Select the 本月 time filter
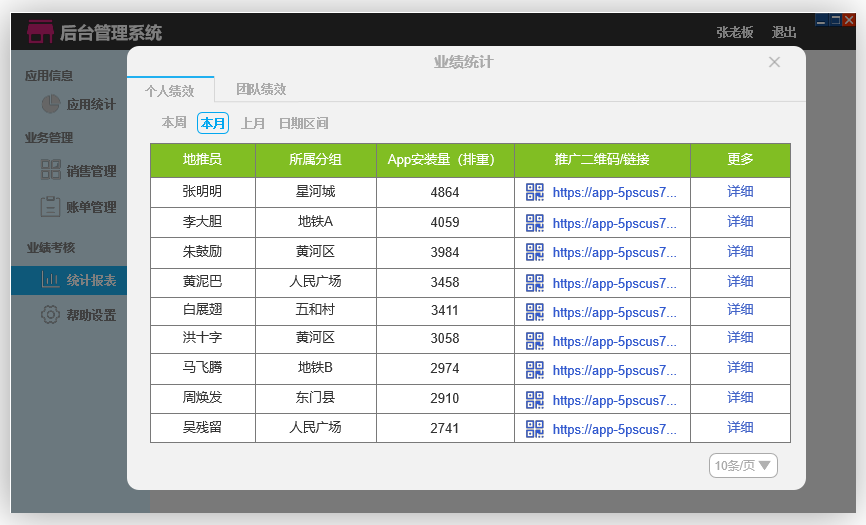866x525 pixels. [213, 123]
